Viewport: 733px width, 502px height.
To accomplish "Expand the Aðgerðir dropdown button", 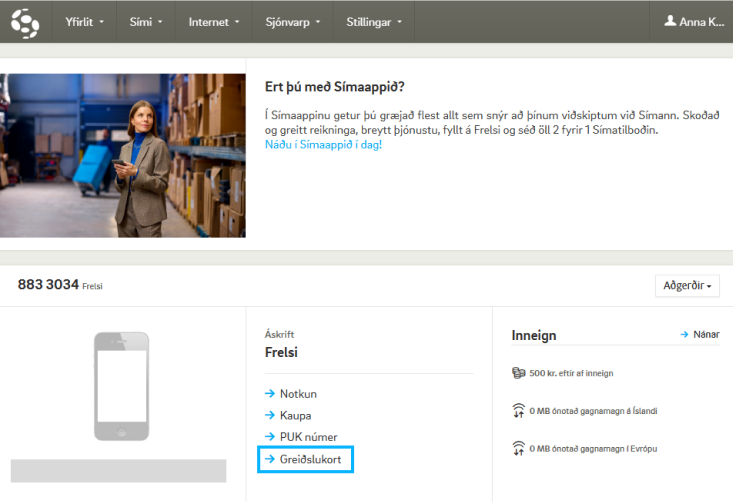I will (x=687, y=286).
